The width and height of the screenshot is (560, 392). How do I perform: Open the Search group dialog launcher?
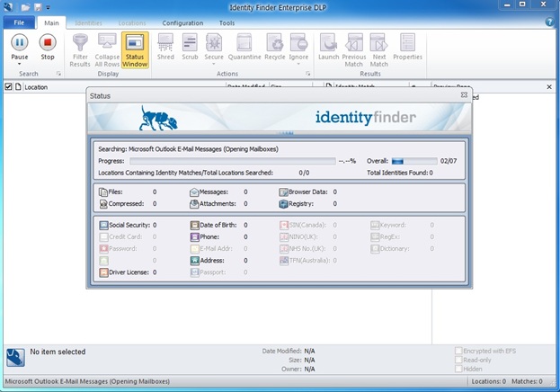pos(58,74)
